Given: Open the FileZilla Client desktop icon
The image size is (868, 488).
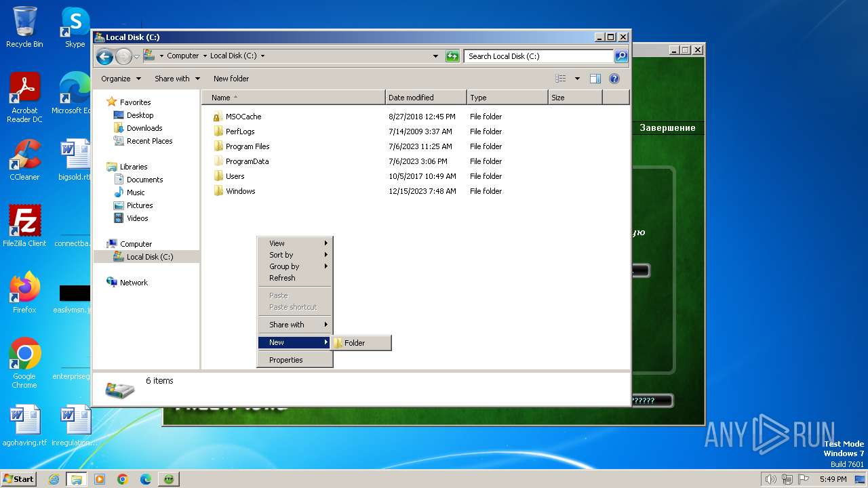Looking at the screenshot, I should click(24, 226).
